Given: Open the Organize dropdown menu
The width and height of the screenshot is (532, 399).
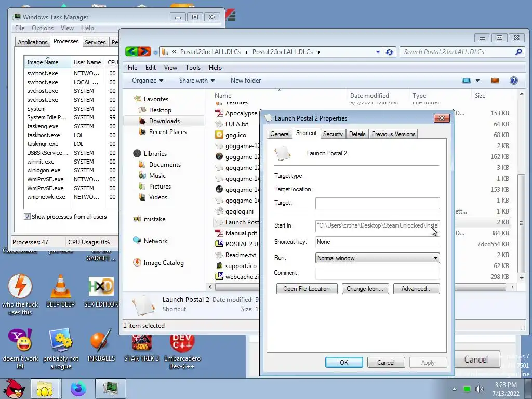Looking at the screenshot, I should pos(148,81).
